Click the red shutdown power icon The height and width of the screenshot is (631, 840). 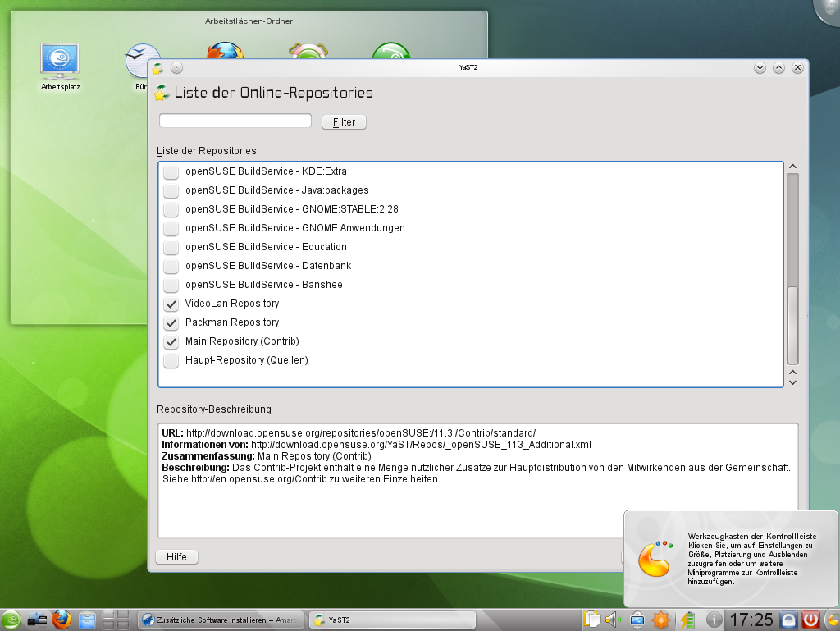[x=811, y=620]
